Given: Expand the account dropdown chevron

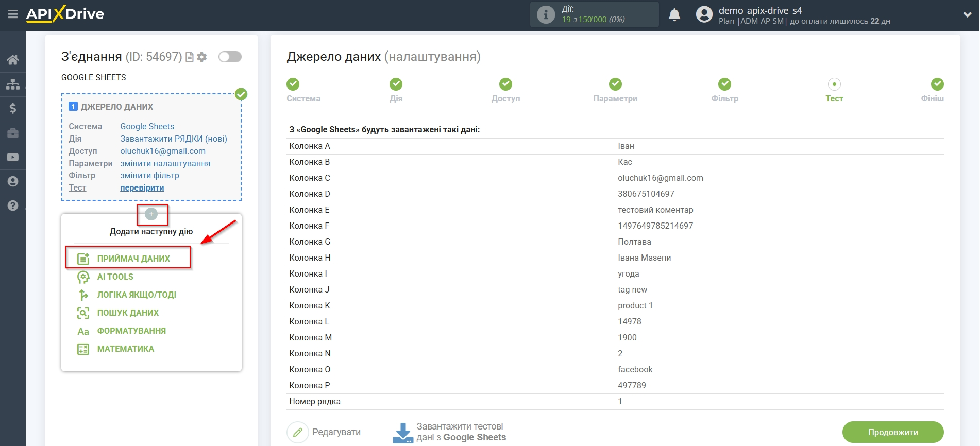Looking at the screenshot, I should pyautogui.click(x=967, y=15).
